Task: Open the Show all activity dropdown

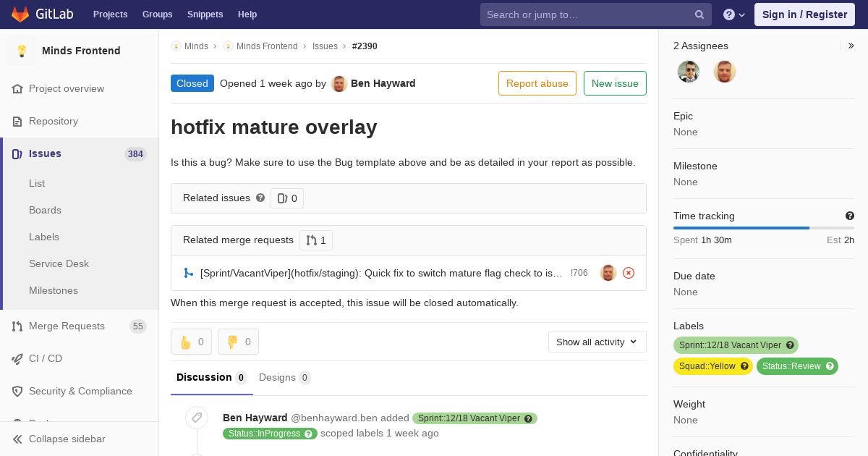Action: (x=597, y=342)
